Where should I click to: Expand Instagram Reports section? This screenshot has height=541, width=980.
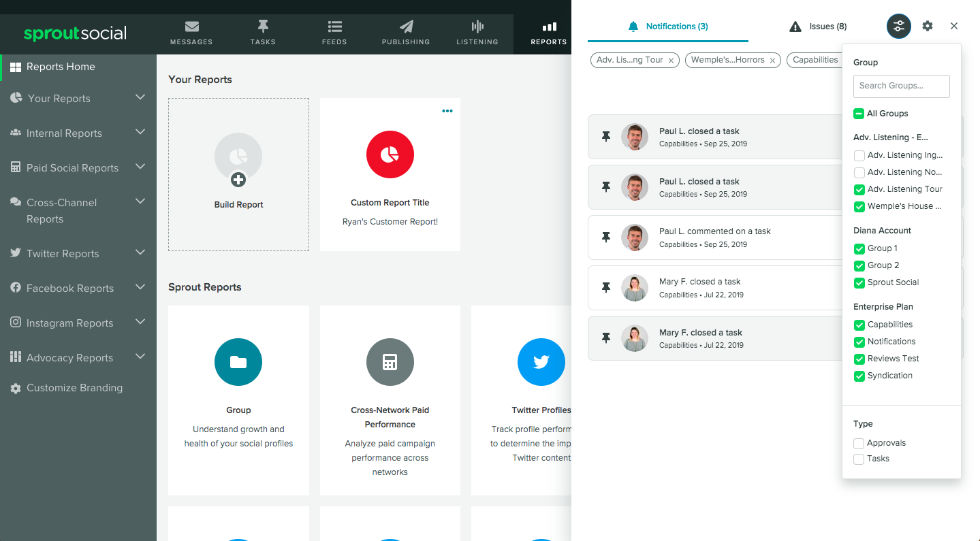tap(140, 322)
